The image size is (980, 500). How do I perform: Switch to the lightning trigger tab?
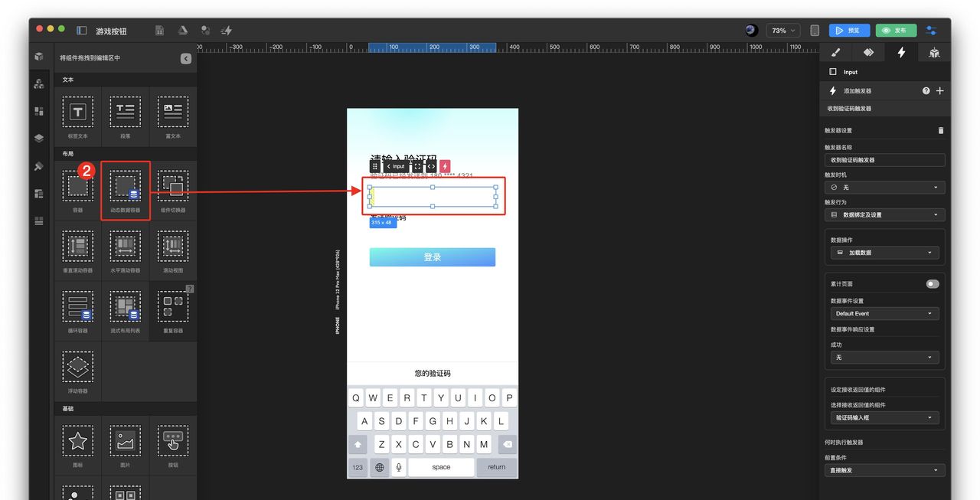click(901, 53)
